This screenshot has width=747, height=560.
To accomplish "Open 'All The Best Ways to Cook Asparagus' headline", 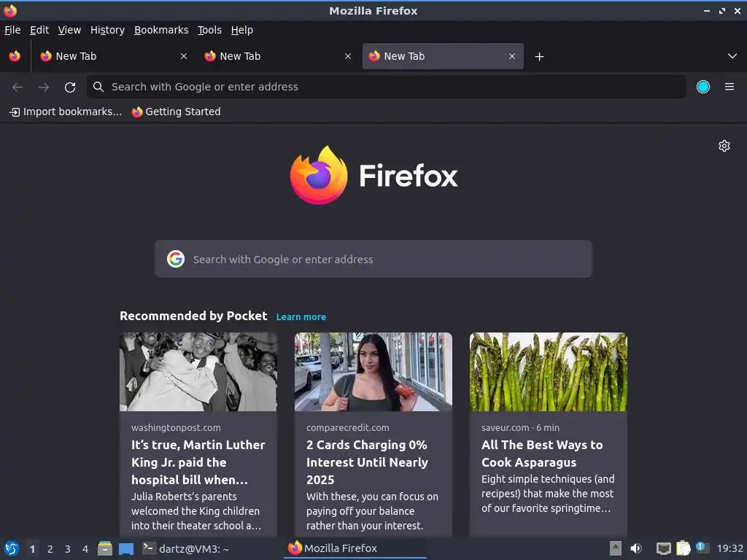I will (542, 454).
